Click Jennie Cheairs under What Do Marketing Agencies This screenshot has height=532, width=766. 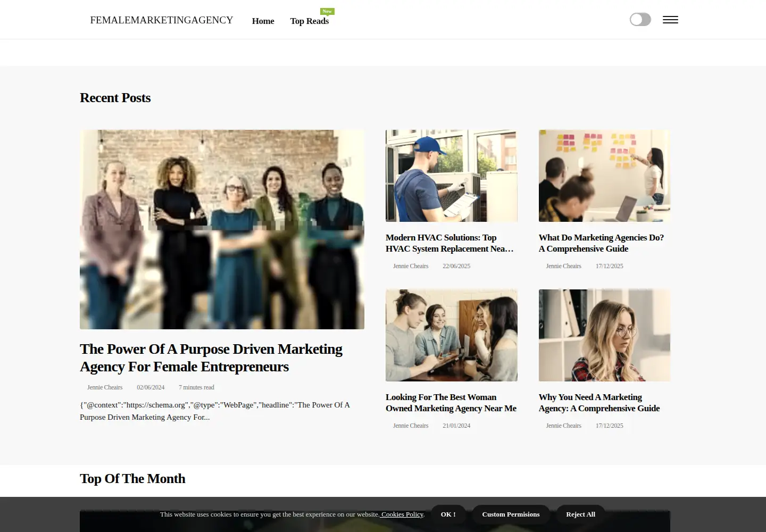[563, 266]
